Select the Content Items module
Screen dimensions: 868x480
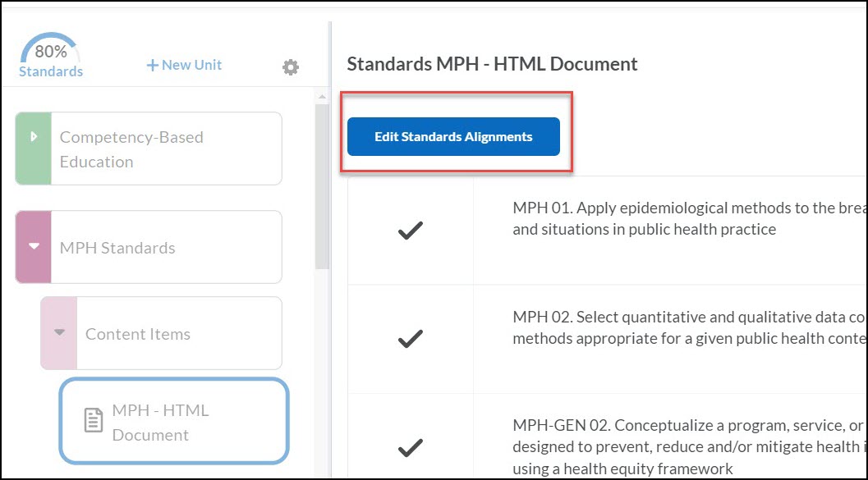click(161, 333)
